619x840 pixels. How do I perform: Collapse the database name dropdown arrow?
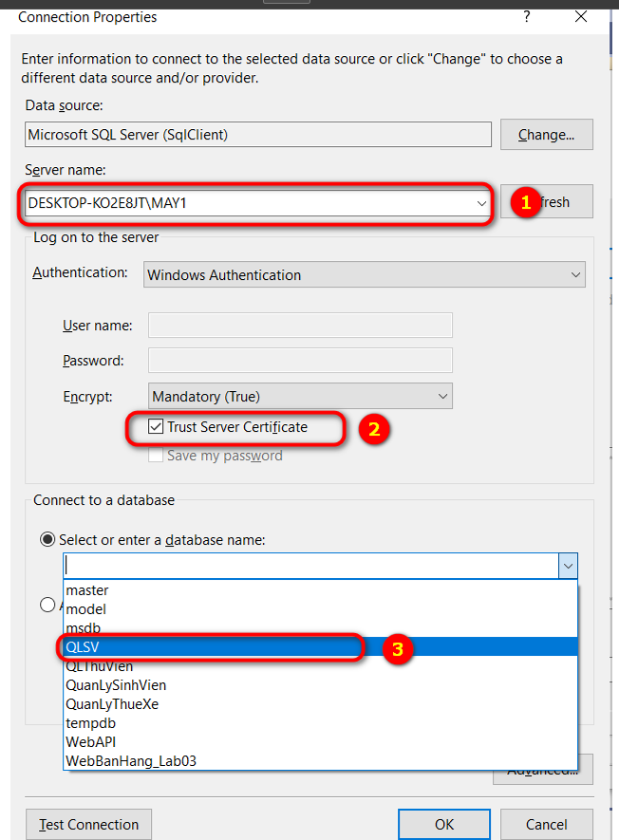tap(567, 567)
